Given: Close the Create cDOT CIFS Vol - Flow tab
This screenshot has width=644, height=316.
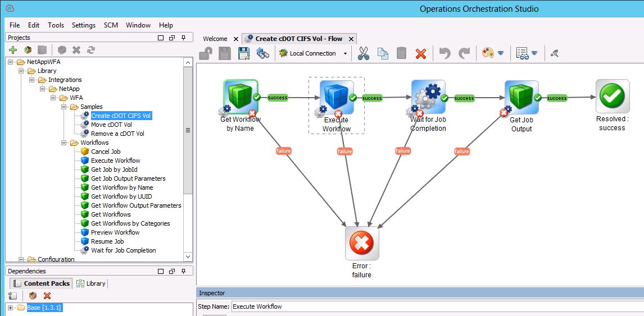Looking at the screenshot, I should 351,39.
